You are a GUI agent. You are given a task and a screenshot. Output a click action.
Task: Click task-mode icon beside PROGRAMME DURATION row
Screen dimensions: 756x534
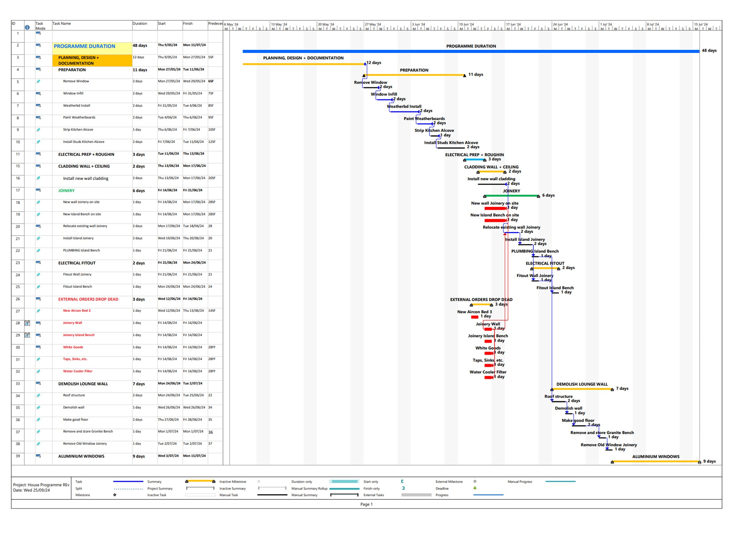point(38,45)
